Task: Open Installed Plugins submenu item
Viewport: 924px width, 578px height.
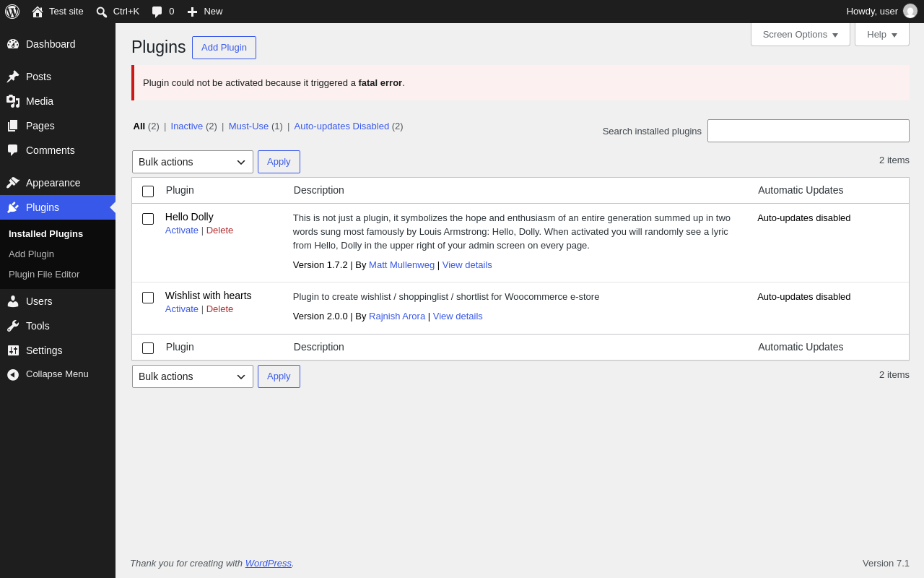Action: coord(46,234)
